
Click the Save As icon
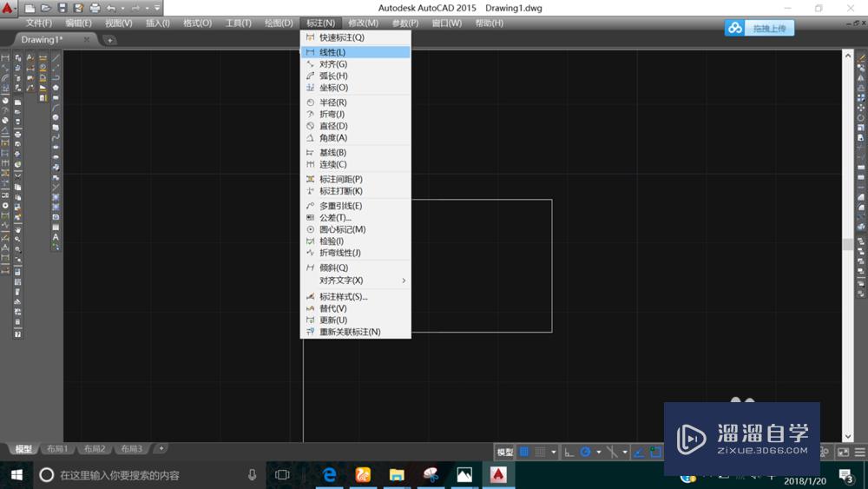[78, 9]
